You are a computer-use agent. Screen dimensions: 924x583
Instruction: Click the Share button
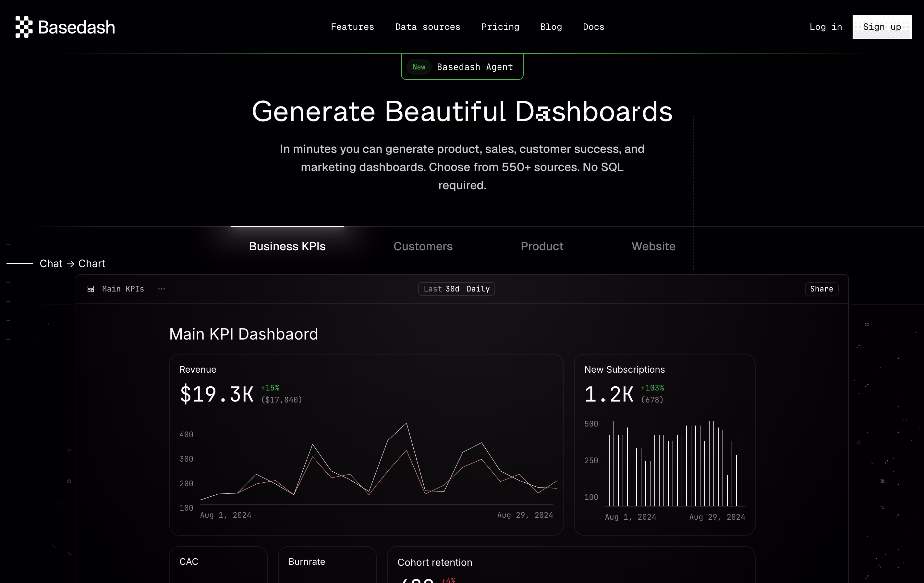(821, 289)
